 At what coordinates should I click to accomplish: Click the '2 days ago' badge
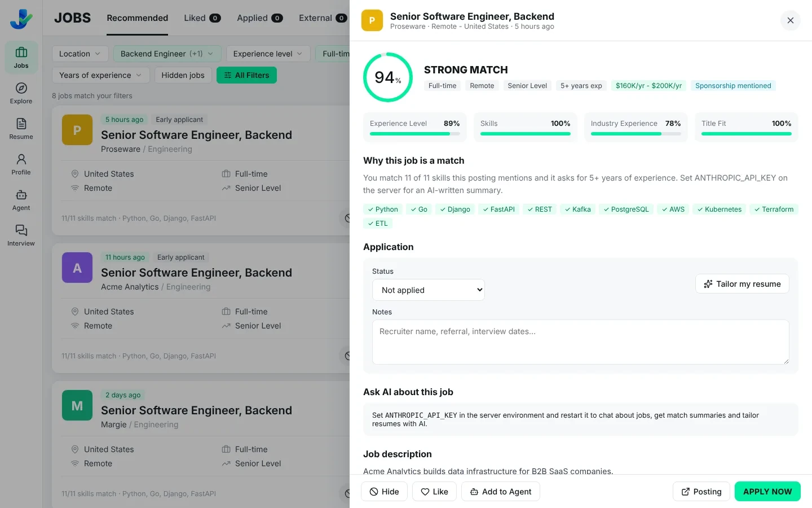(x=123, y=395)
